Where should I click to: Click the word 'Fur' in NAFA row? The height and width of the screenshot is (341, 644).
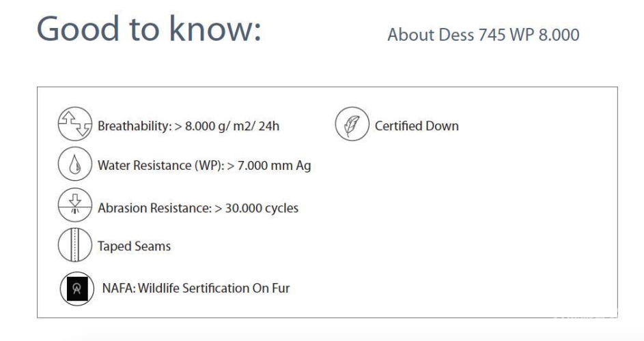(281, 288)
